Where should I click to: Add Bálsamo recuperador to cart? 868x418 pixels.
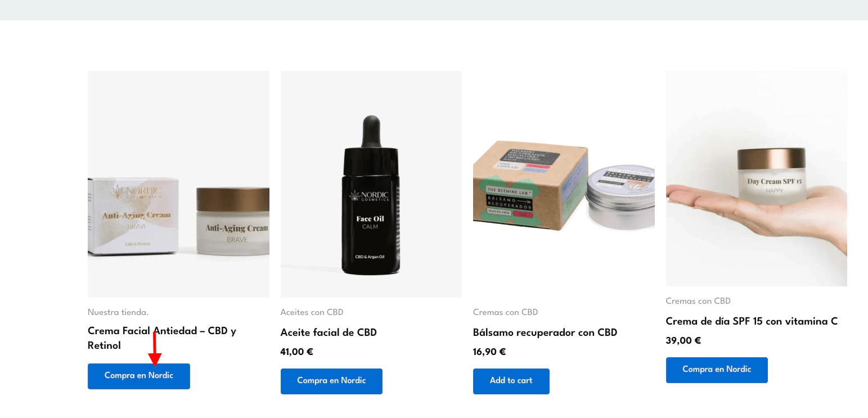pyautogui.click(x=511, y=381)
